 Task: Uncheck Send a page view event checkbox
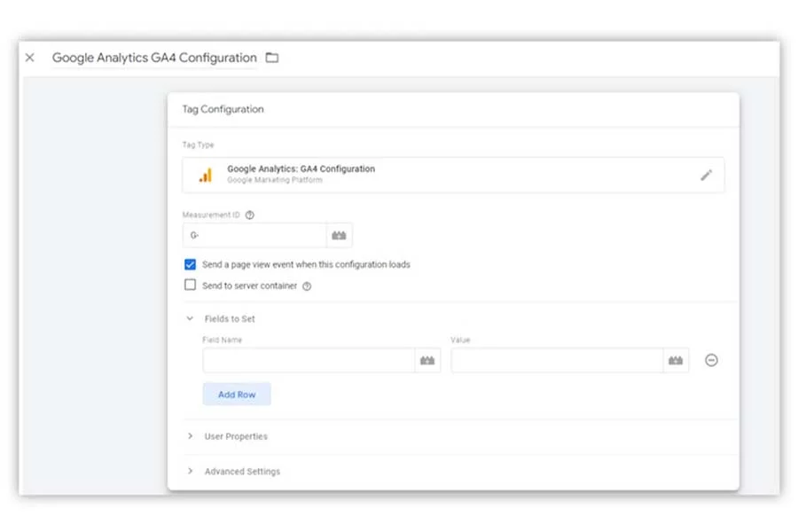[x=190, y=264]
